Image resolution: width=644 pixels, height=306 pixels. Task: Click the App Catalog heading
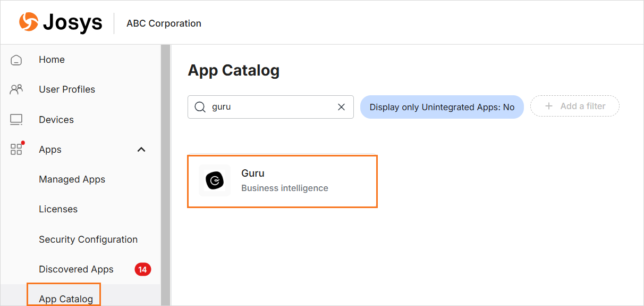(x=234, y=70)
